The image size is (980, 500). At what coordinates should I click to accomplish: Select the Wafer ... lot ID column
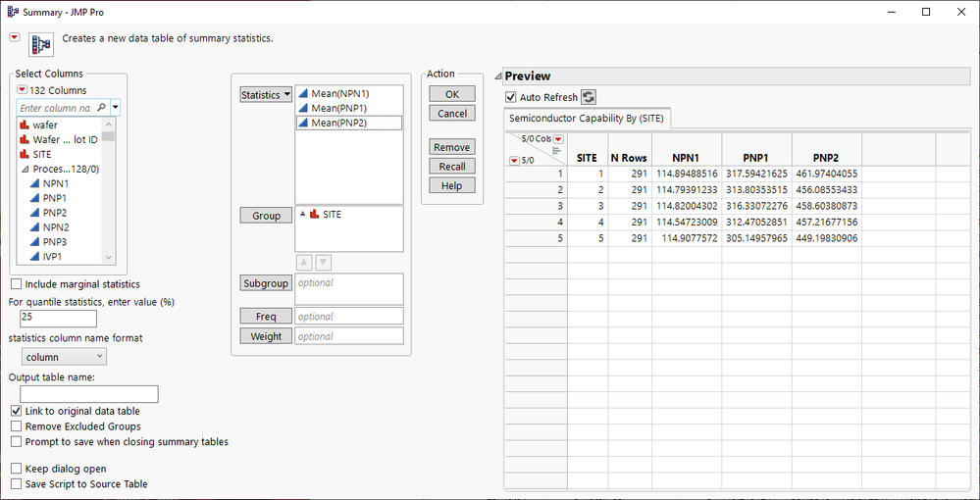click(60, 139)
